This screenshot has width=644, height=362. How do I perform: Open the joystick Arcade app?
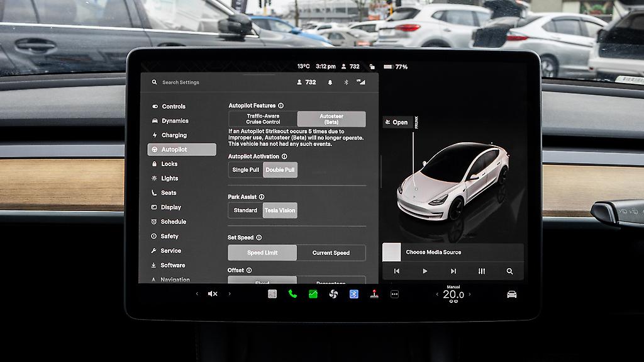coord(374,294)
